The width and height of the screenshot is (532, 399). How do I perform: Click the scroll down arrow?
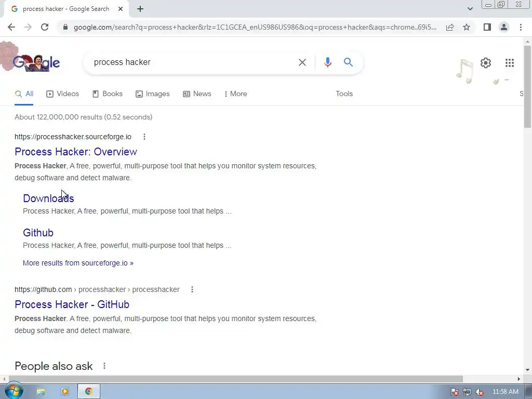(x=527, y=370)
